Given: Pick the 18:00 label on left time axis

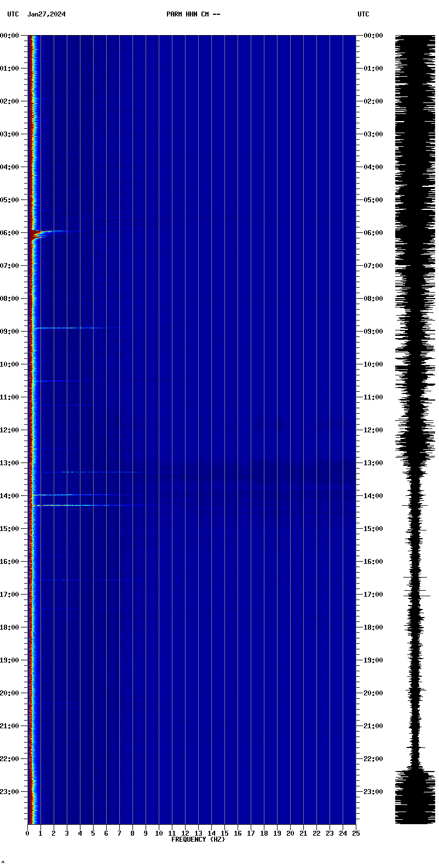Looking at the screenshot, I should pyautogui.click(x=11, y=627).
